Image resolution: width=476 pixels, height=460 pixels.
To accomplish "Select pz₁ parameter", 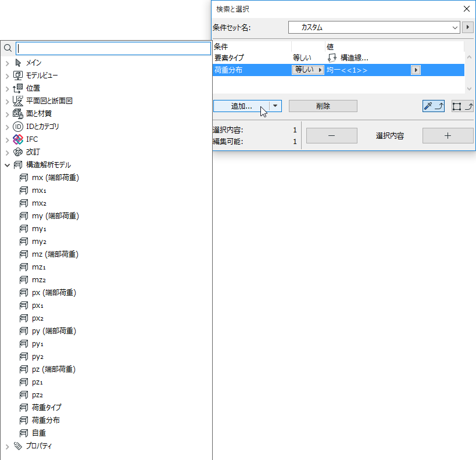I will [x=37, y=382].
